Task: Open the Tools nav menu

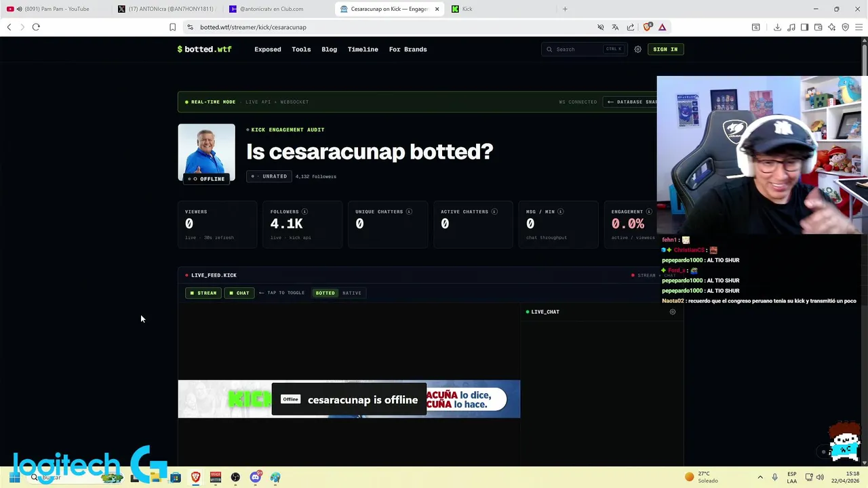Action: click(301, 49)
